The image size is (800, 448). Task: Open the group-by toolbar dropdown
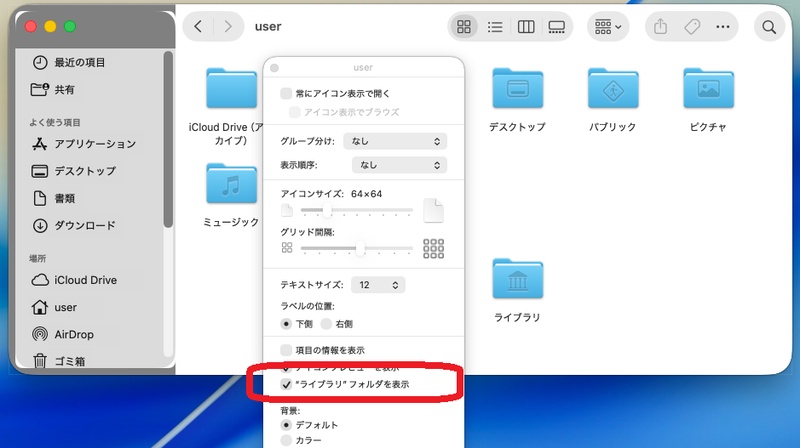pos(608,27)
